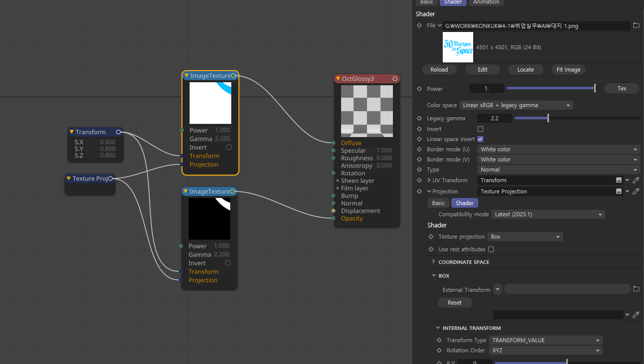644x364 pixels.
Task: Click the Opacity input port on OctGlossy3
Action: (x=333, y=218)
